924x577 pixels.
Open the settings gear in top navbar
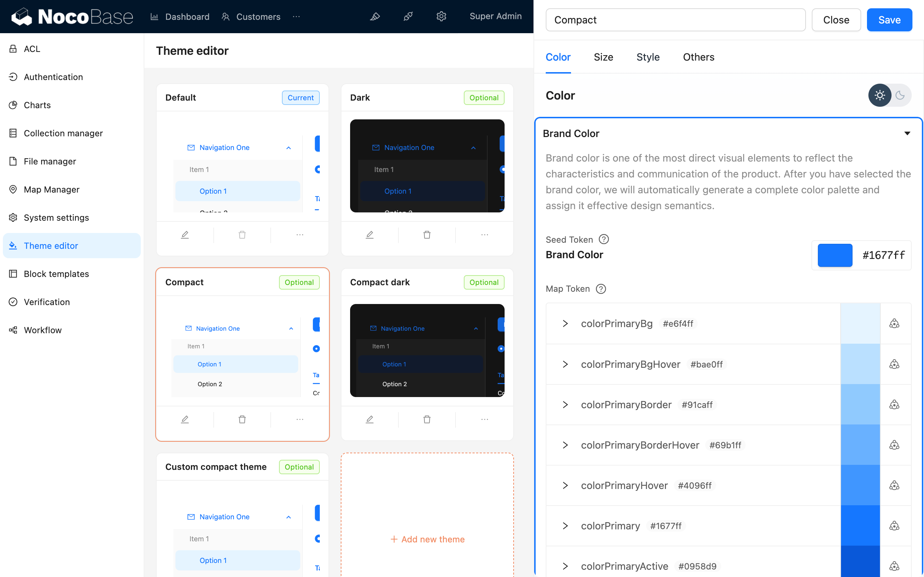pos(441,17)
